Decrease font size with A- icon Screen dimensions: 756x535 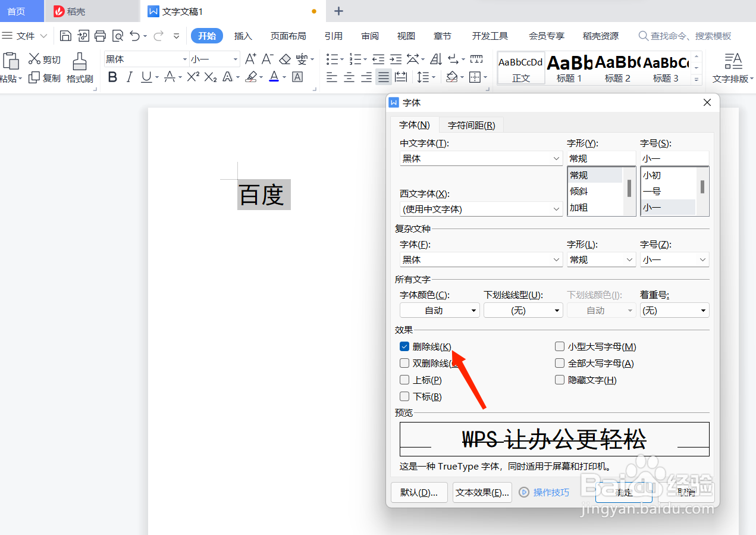pos(268,59)
